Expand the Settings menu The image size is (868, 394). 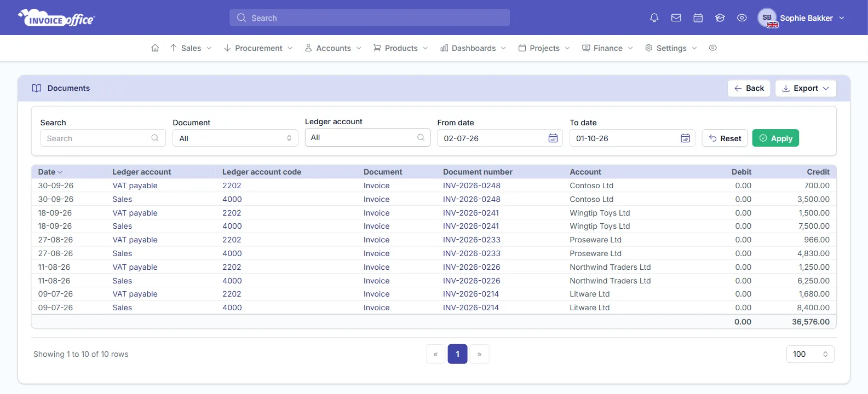(671, 48)
